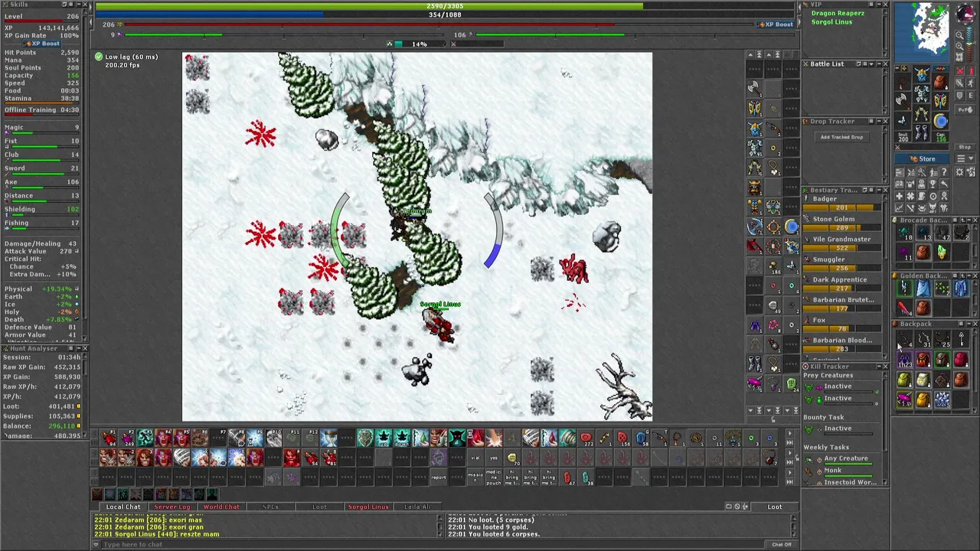Toggle the red chase opponent icon
The image size is (980, 551).
coord(972,70)
